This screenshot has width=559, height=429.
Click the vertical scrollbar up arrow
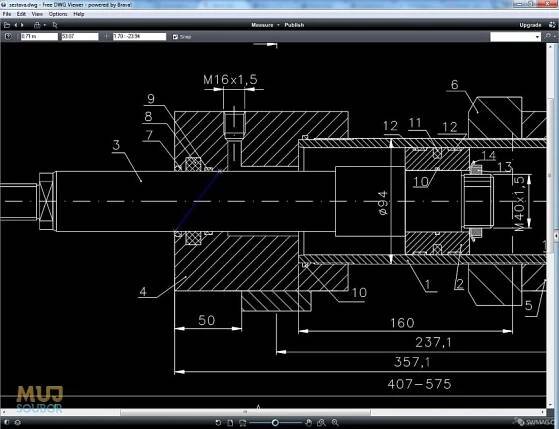pyautogui.click(x=550, y=46)
